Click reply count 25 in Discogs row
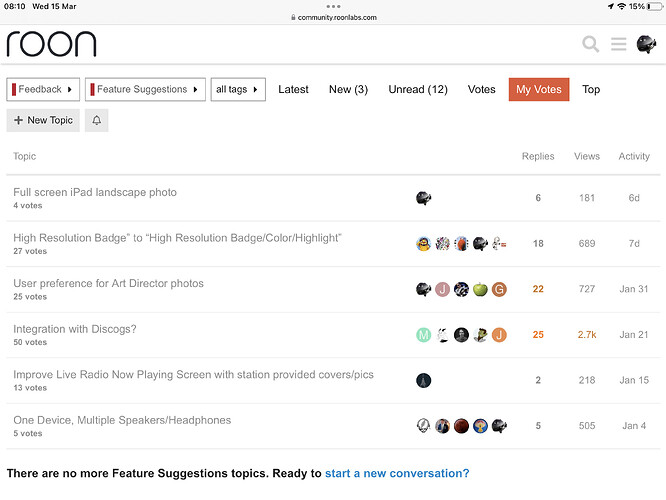Image resolution: width=666 pixels, height=500 pixels. [x=538, y=335]
